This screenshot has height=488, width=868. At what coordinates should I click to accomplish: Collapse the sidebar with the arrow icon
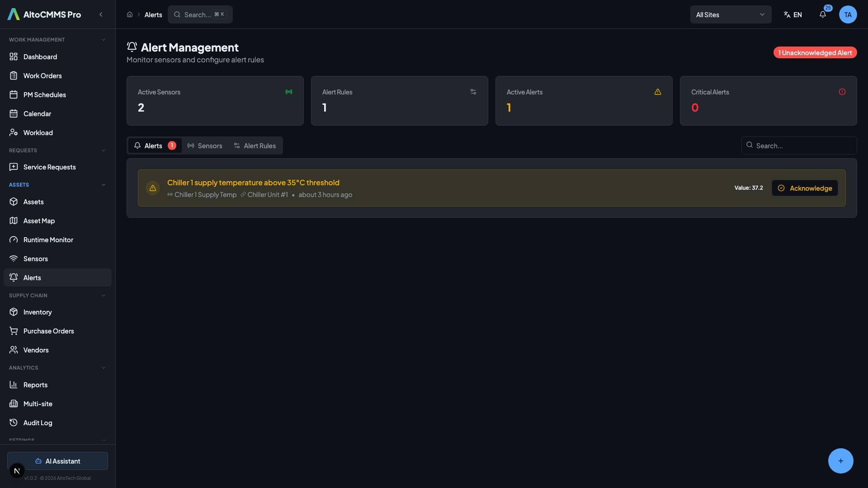tap(101, 14)
